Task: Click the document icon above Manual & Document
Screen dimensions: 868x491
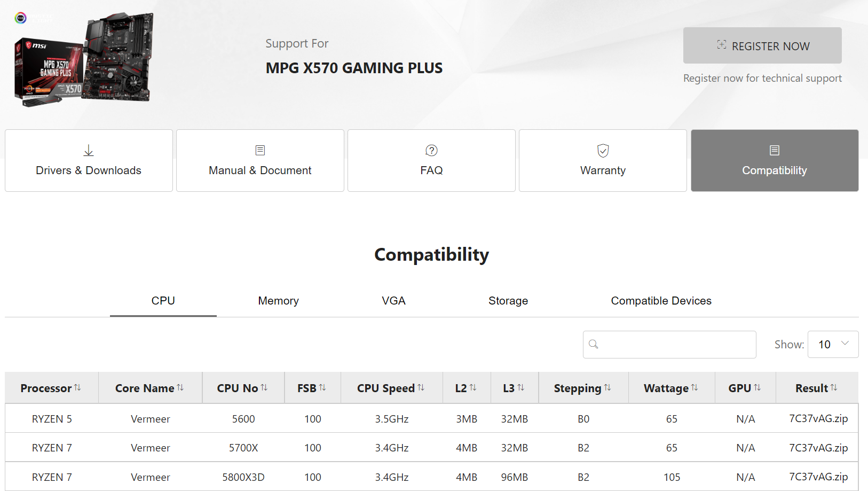Action: tap(260, 150)
